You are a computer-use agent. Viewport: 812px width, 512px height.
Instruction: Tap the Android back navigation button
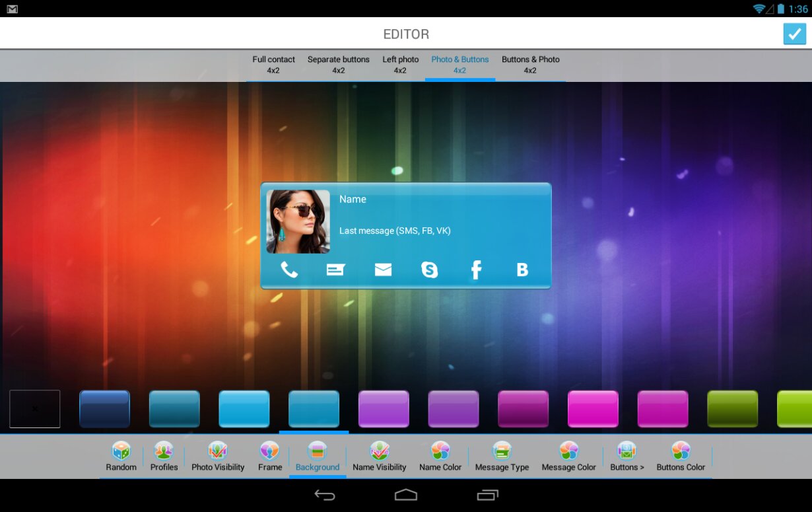325,495
